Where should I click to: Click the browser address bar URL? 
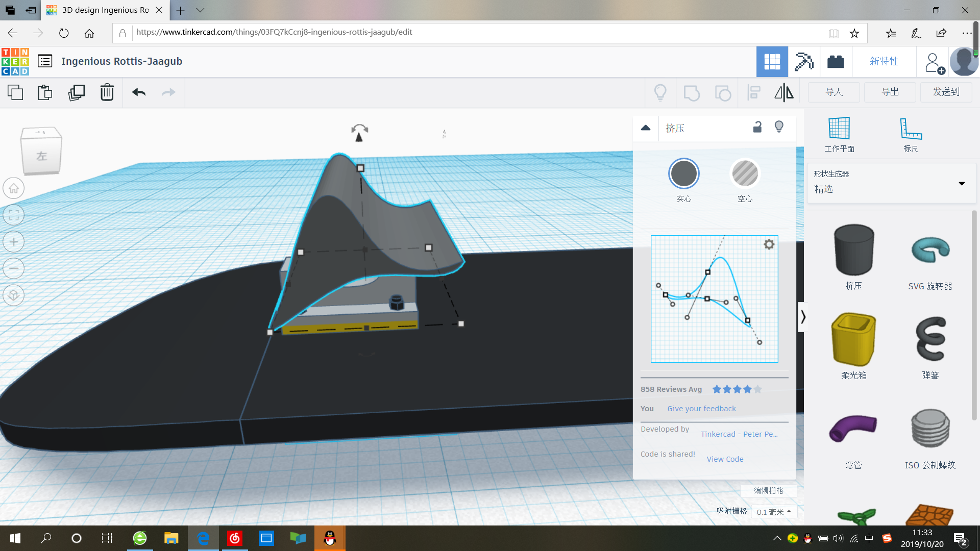click(x=274, y=32)
